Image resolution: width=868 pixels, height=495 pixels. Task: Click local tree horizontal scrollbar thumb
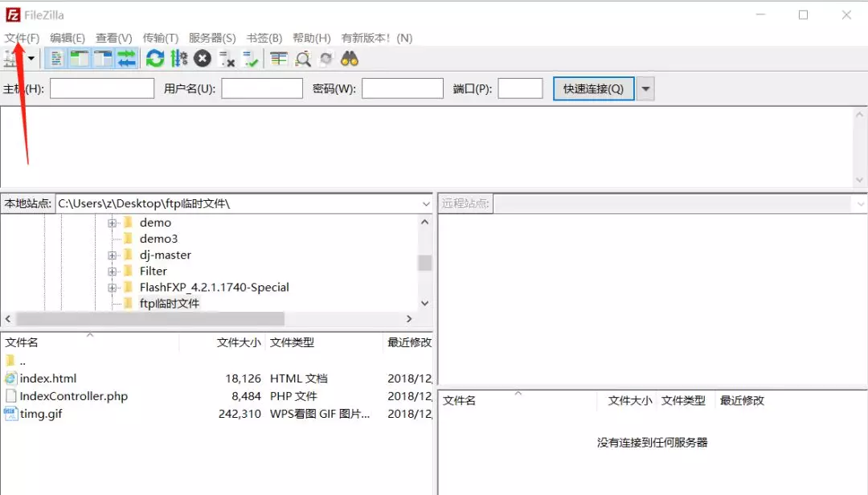click(150, 318)
